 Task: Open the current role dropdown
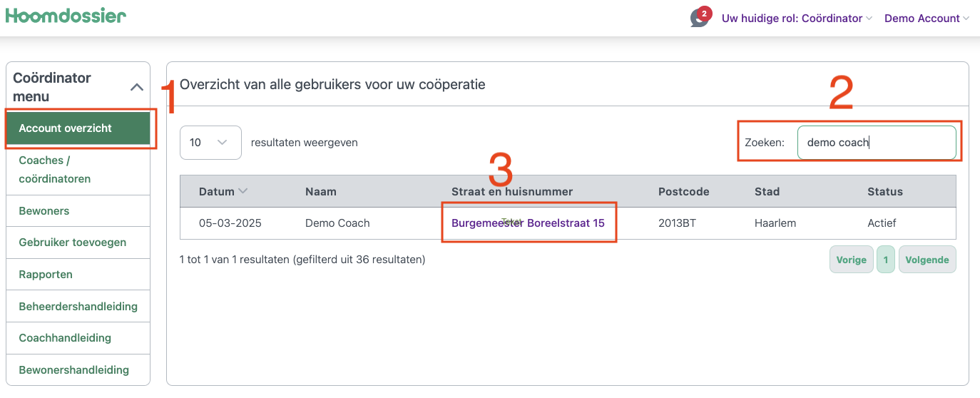pos(797,19)
